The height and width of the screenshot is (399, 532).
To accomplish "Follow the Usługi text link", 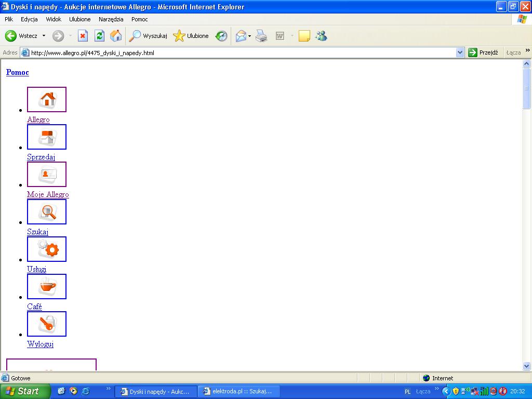I will tap(37, 269).
